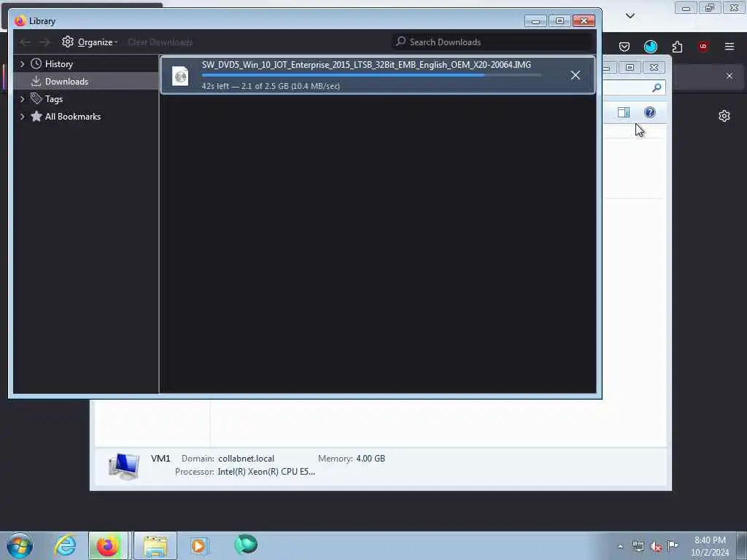The image size is (747, 560).
Task: Switch to Firefox on the taskbar
Action: 108,545
